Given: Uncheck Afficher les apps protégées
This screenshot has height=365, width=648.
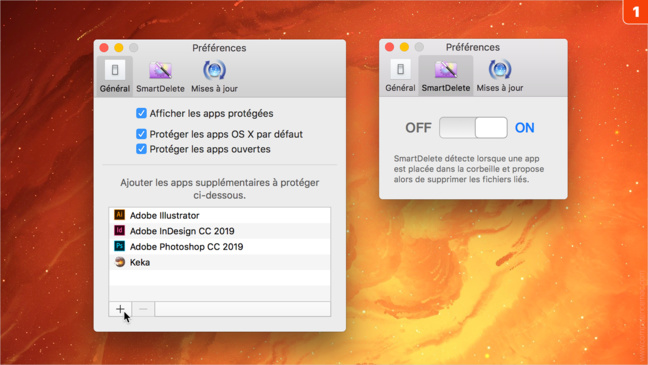Looking at the screenshot, I should (141, 113).
